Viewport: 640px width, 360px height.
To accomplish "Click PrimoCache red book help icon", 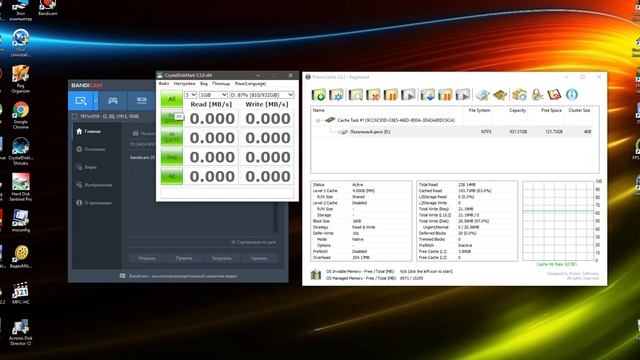I will (x=554, y=95).
